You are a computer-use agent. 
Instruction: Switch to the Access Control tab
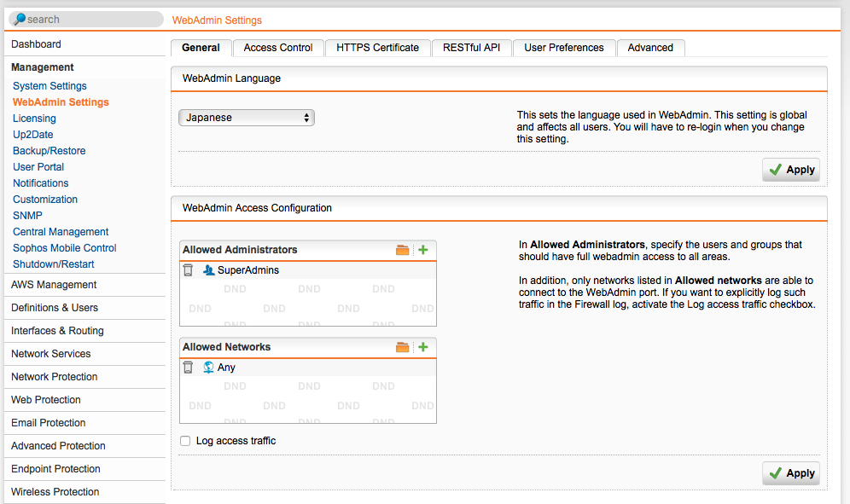tap(278, 48)
